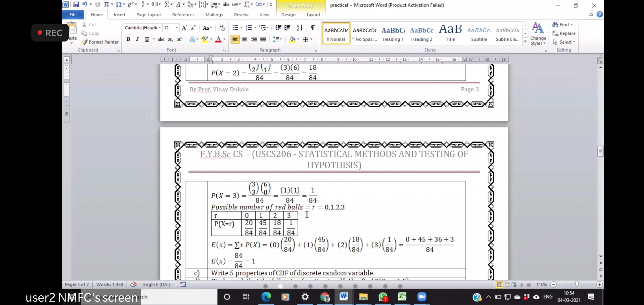Expand the Find dropdown arrow
The height and width of the screenshot is (305, 644).
point(572,25)
